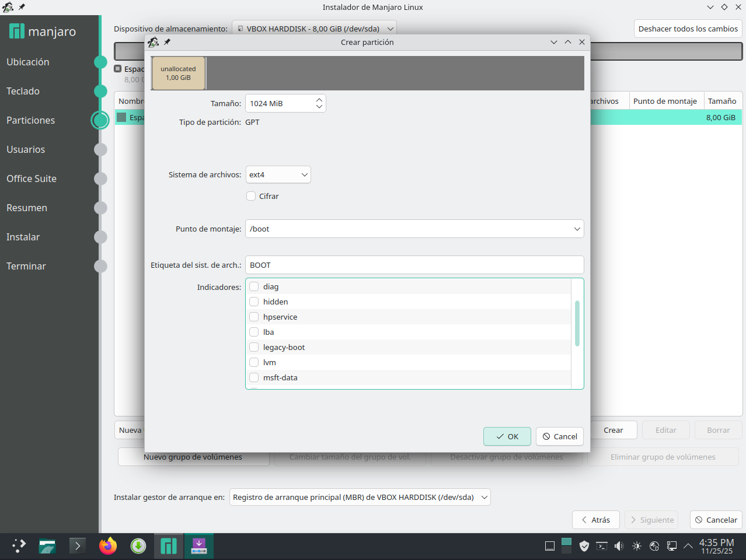Click the Indicadores list scrollbar
The height and width of the screenshot is (560, 746).
pyautogui.click(x=577, y=324)
